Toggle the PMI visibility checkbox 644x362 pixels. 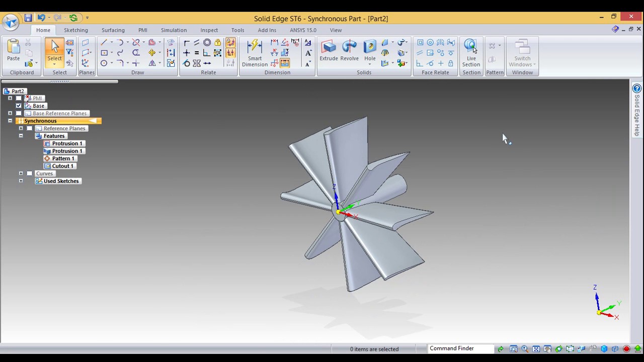click(x=19, y=98)
